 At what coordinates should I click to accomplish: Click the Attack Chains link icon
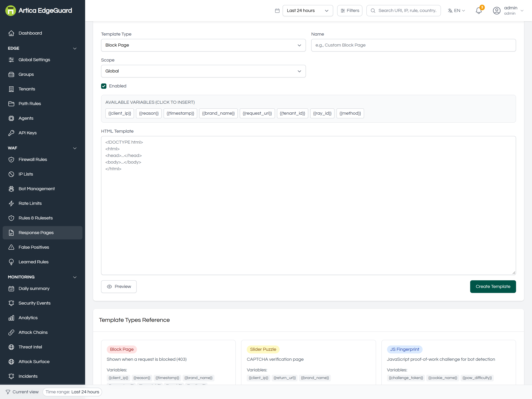click(x=11, y=333)
